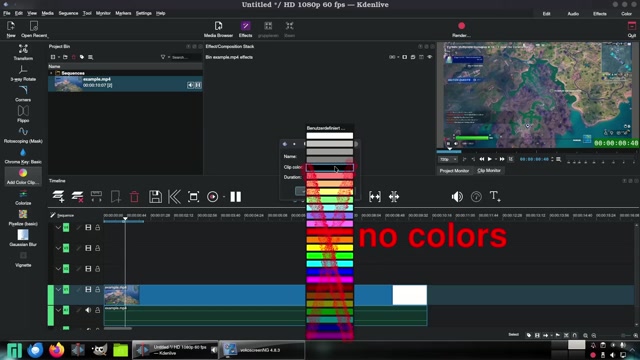The height and width of the screenshot is (360, 640).
Task: Hide the V3 track video
Action: [88, 248]
